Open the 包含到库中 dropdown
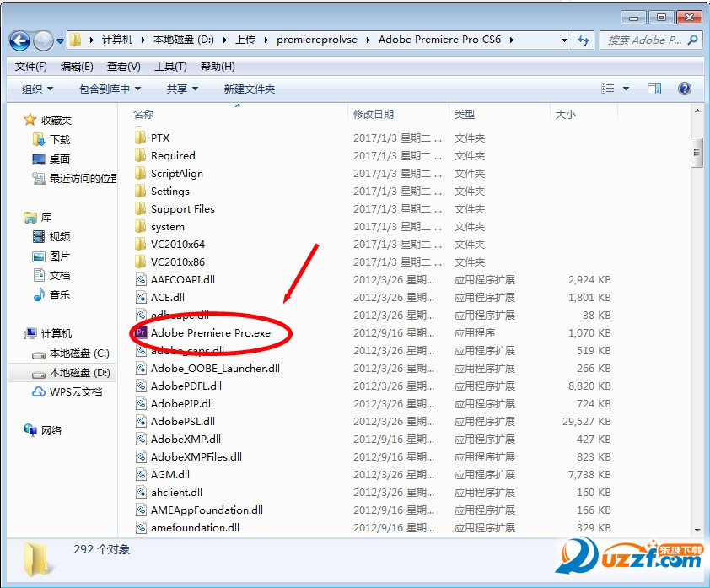Image resolution: width=710 pixels, height=588 pixels. 110,89
